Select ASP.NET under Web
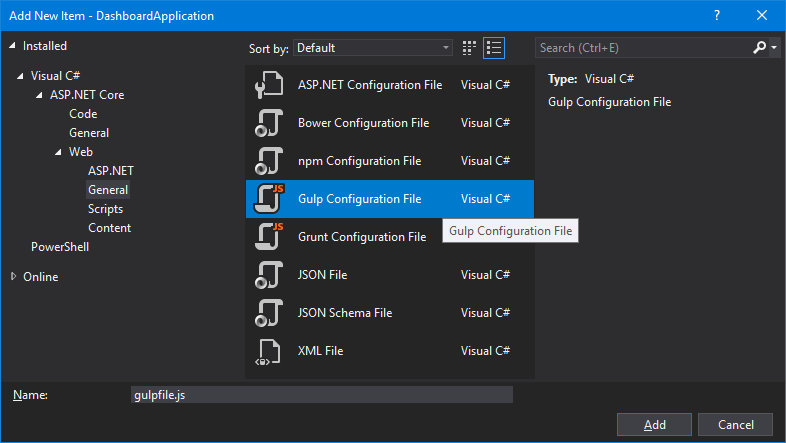This screenshot has height=443, width=786. [x=111, y=171]
